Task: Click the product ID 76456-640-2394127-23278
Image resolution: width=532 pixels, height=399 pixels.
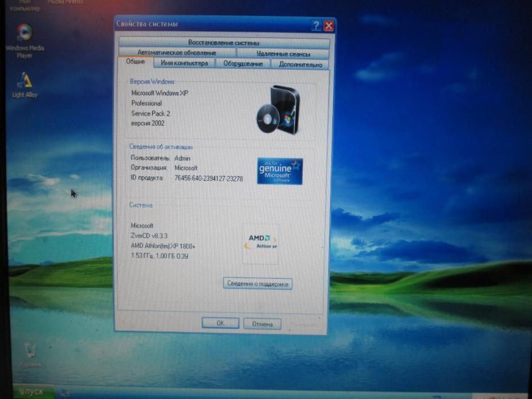Action: [209, 178]
